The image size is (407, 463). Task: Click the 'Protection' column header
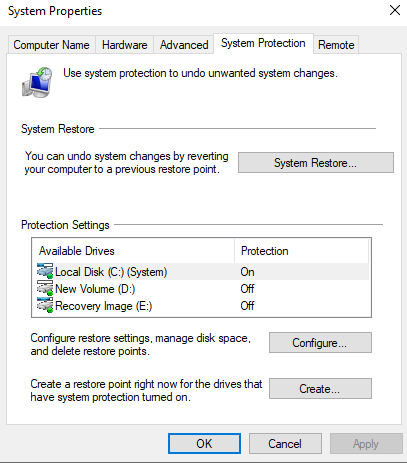point(302,251)
